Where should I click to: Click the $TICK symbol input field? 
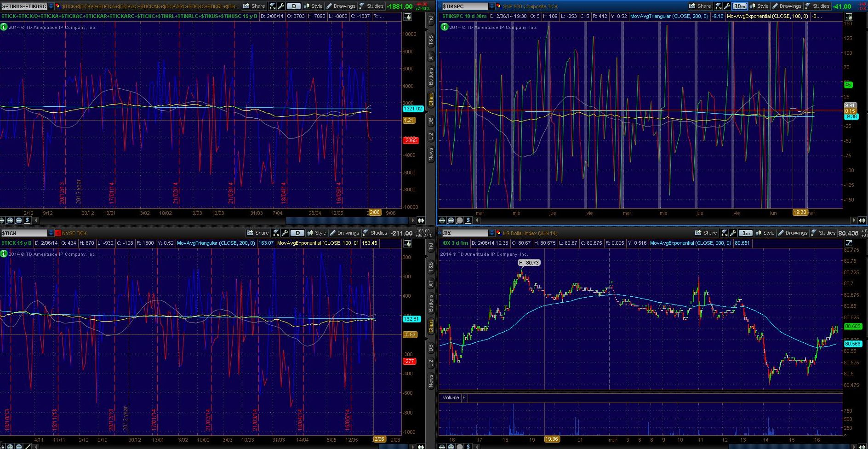coord(24,233)
